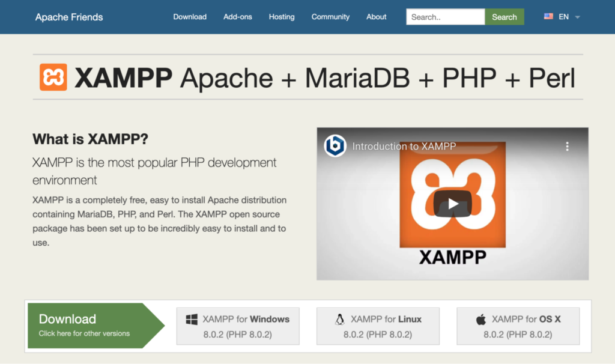
Task: Go to the Hosting page
Action: pos(282,17)
